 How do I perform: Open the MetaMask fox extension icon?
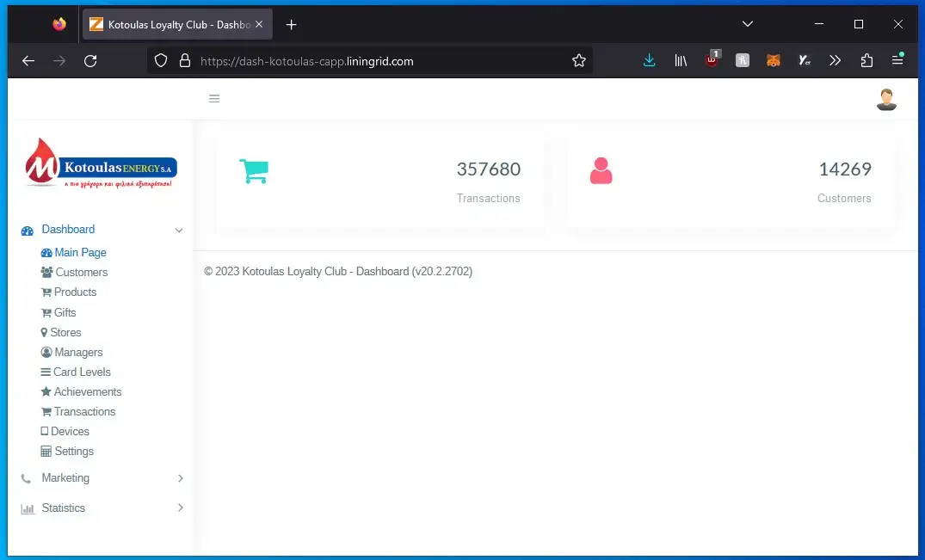click(773, 60)
